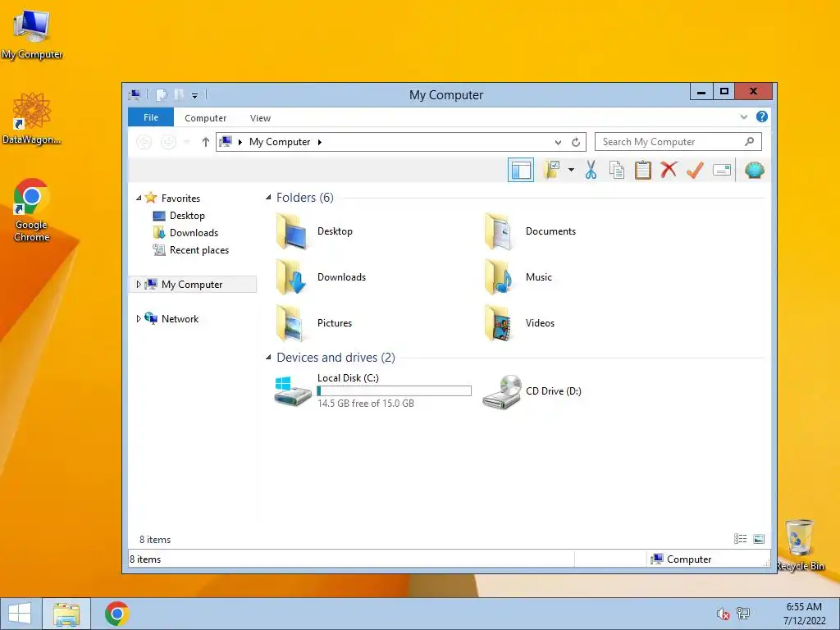Image resolution: width=840 pixels, height=630 pixels.
Task: Select the CD Drive (D:) icon
Action: tap(502, 391)
